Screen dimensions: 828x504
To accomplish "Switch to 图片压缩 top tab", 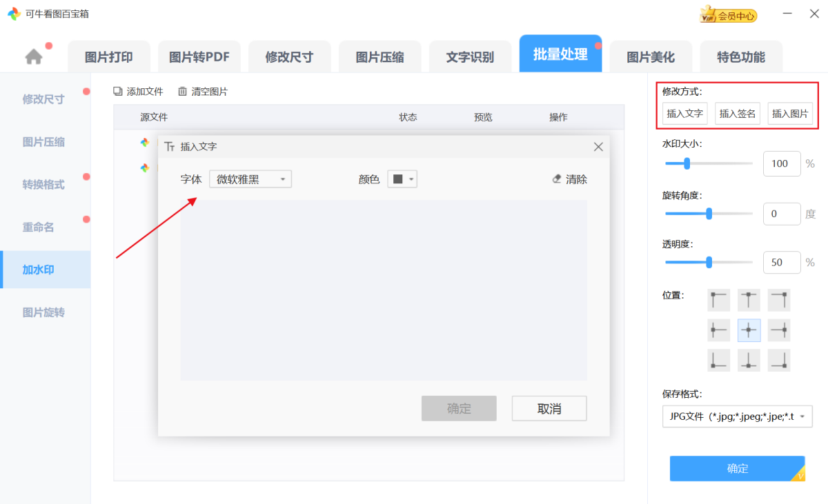I will 380,57.
